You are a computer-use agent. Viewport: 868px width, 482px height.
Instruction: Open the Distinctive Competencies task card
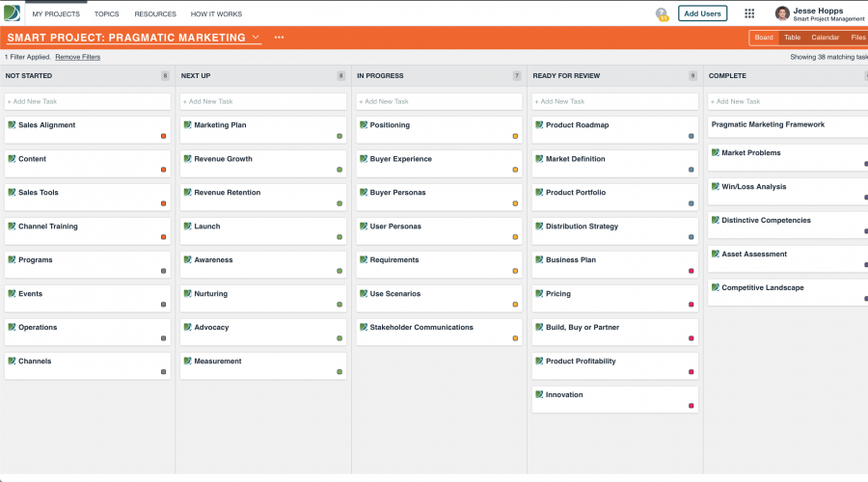(788, 226)
